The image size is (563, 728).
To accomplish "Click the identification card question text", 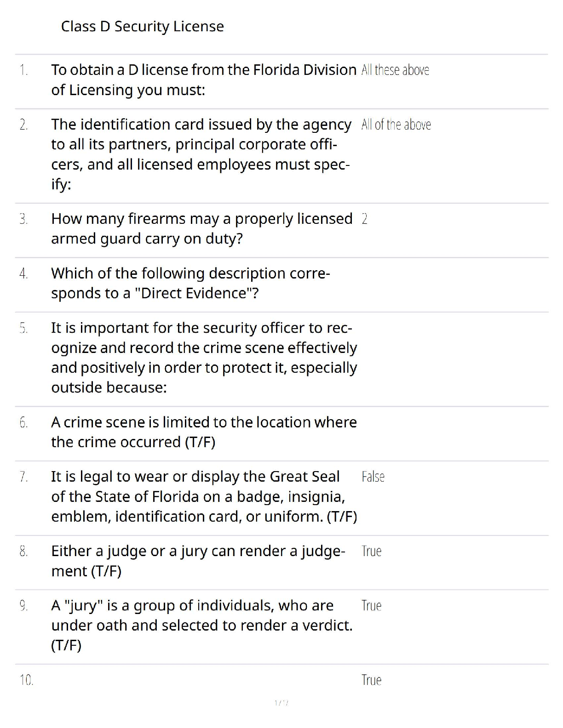I will click(201, 154).
